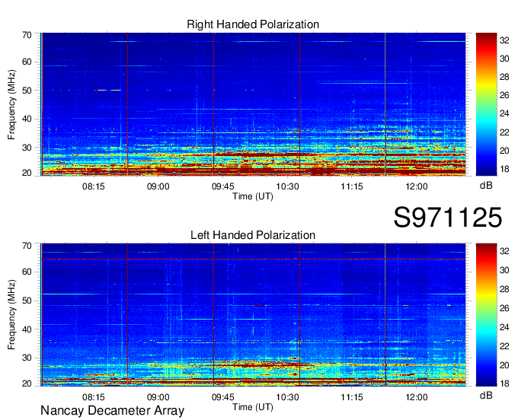
Task: Click the 50 MHz tick on top plot
Action: pos(27,91)
